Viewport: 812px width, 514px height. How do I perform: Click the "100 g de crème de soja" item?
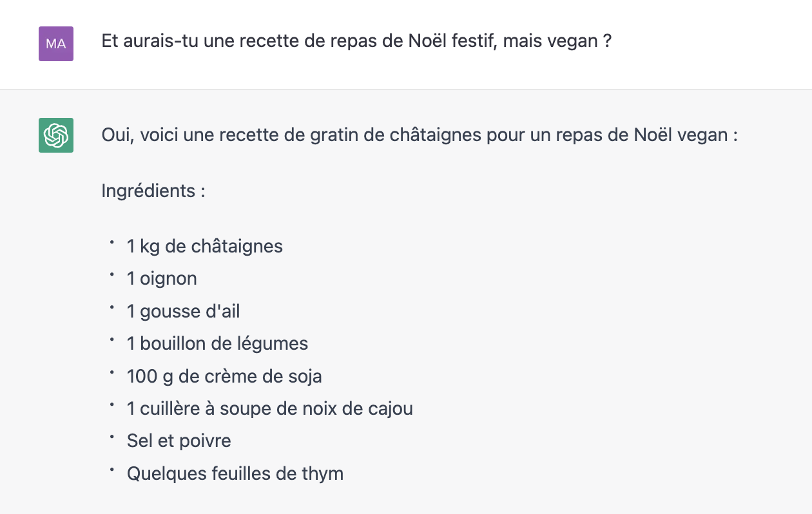click(224, 376)
